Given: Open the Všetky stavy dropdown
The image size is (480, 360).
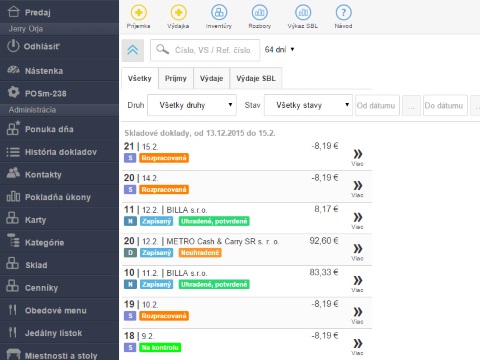Looking at the screenshot, I should [308, 105].
